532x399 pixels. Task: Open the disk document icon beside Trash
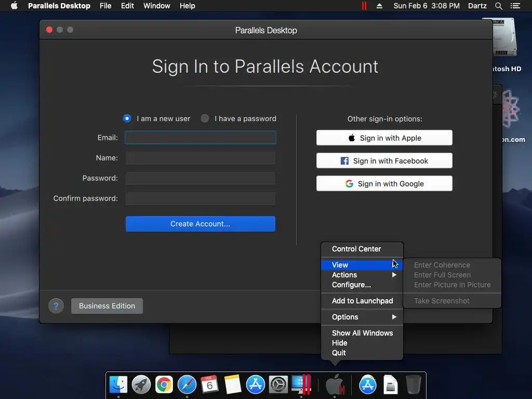click(x=391, y=384)
